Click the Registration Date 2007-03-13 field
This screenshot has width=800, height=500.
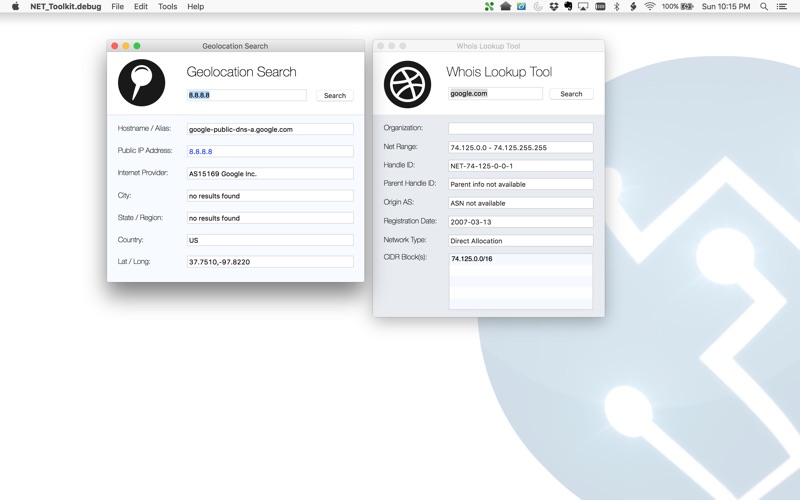point(520,222)
